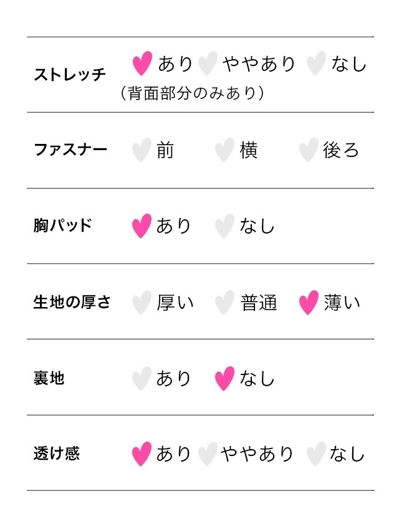Select the heart next to ファスナー 前
This screenshot has height=532, width=399.
pyautogui.click(x=142, y=150)
